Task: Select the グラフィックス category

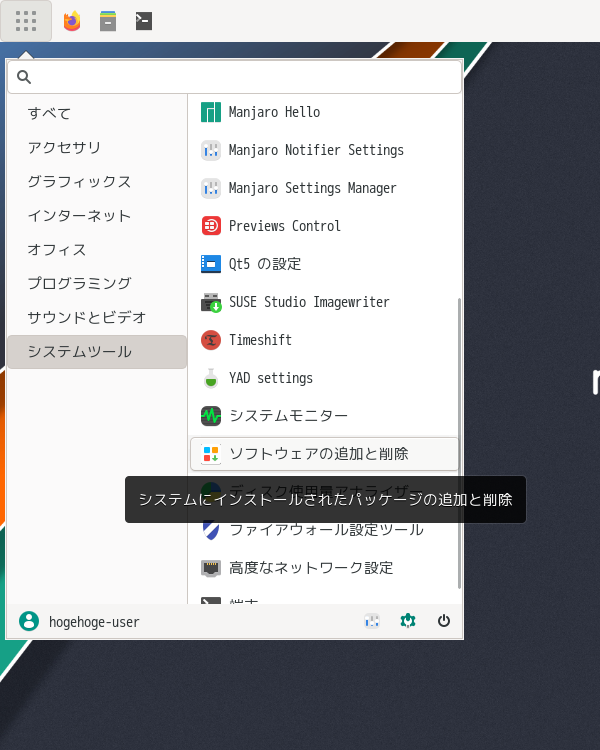Action: tap(97, 182)
